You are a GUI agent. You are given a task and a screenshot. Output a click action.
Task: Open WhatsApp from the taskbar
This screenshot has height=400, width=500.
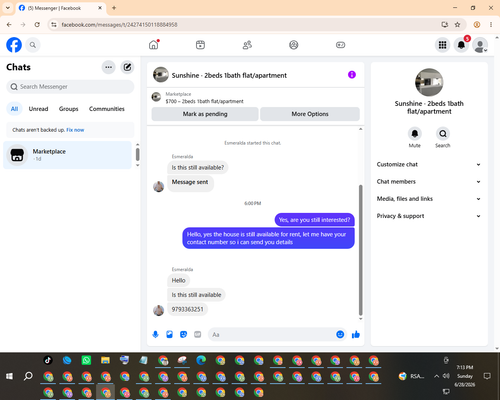[86, 360]
